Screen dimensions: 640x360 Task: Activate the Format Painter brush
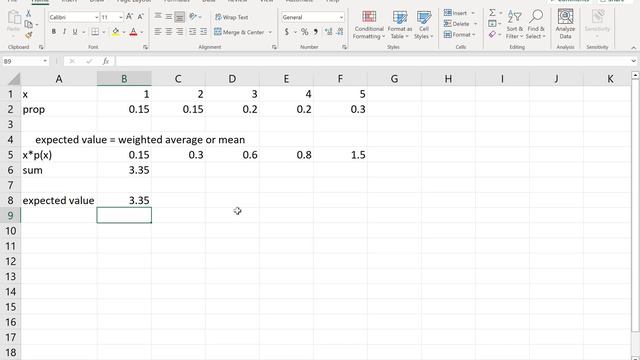pyautogui.click(x=28, y=36)
